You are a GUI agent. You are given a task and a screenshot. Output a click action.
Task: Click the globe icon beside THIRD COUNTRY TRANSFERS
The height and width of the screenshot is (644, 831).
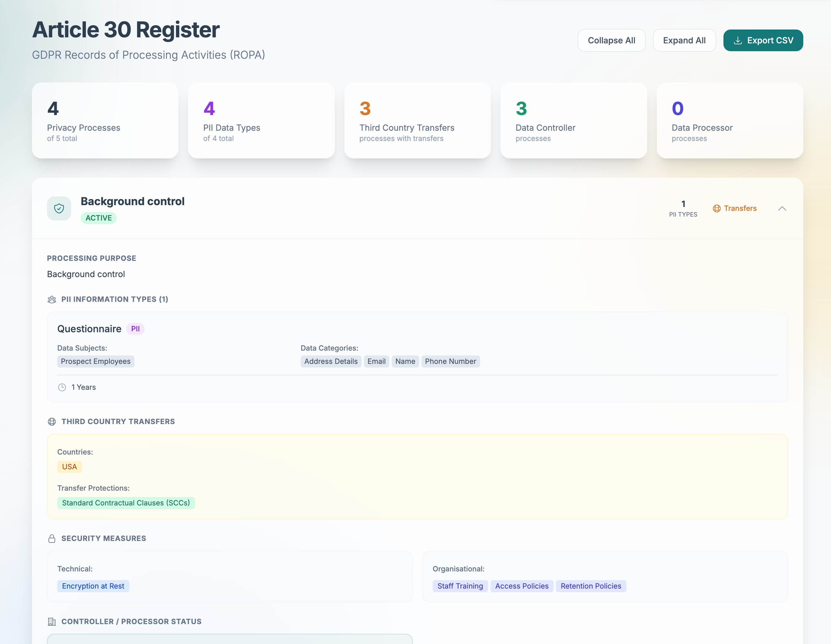52,421
